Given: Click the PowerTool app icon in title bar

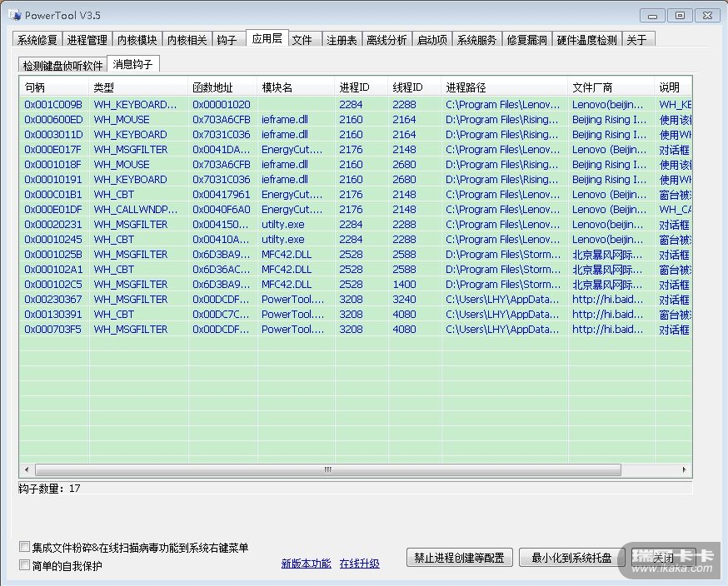Looking at the screenshot, I should pos(14,15).
